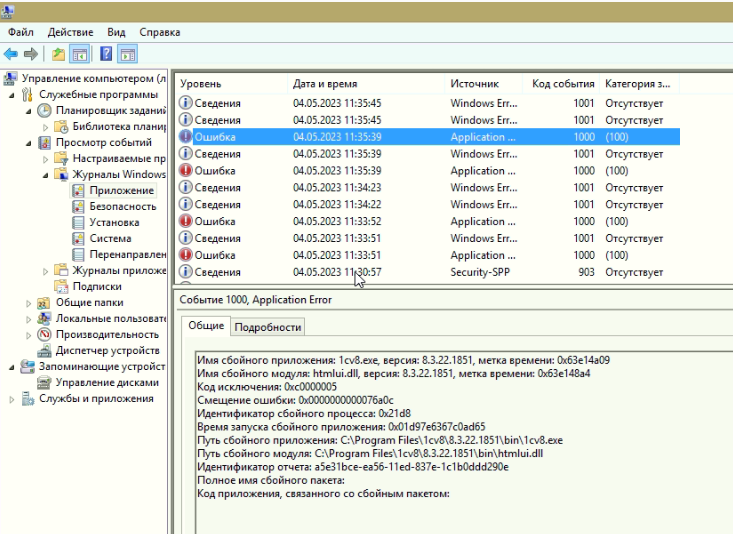Click the Локальные пользователи icon
The height and width of the screenshot is (534, 733).
(44, 318)
